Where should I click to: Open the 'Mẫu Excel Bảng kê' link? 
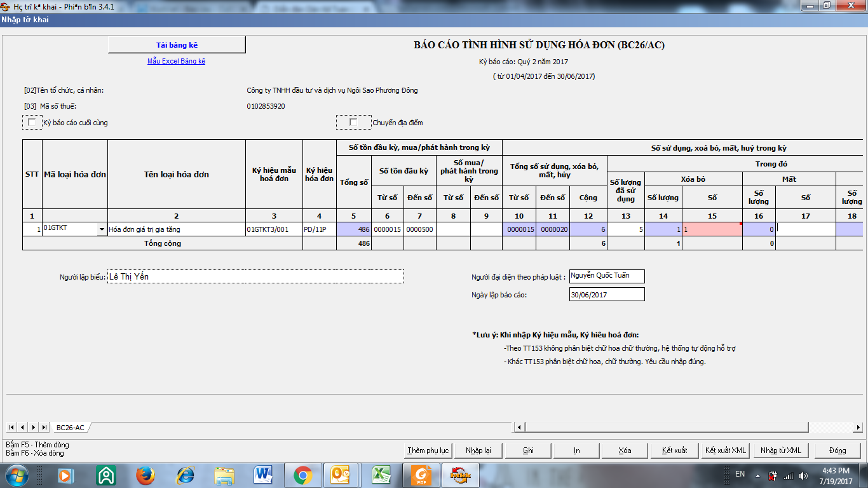176,61
